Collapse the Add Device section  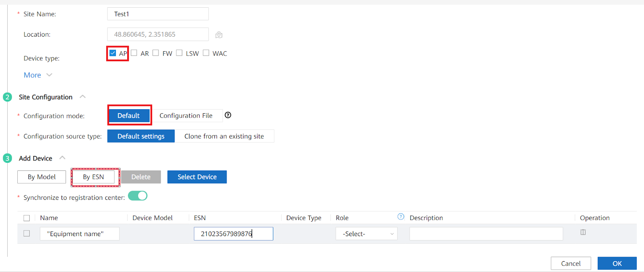point(62,158)
